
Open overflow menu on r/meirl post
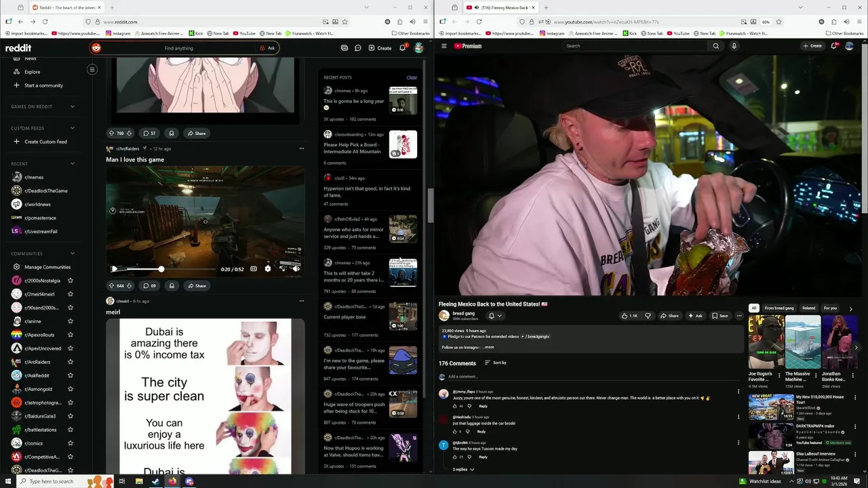point(302,301)
